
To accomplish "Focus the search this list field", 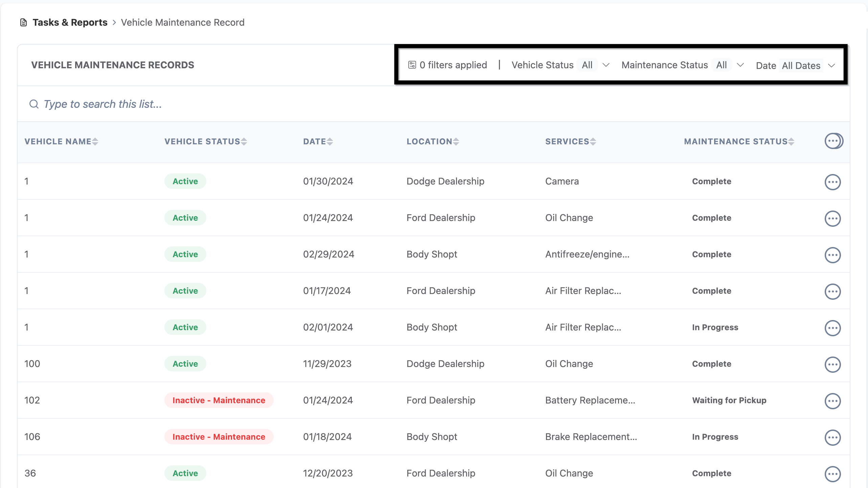I will [x=237, y=104].
